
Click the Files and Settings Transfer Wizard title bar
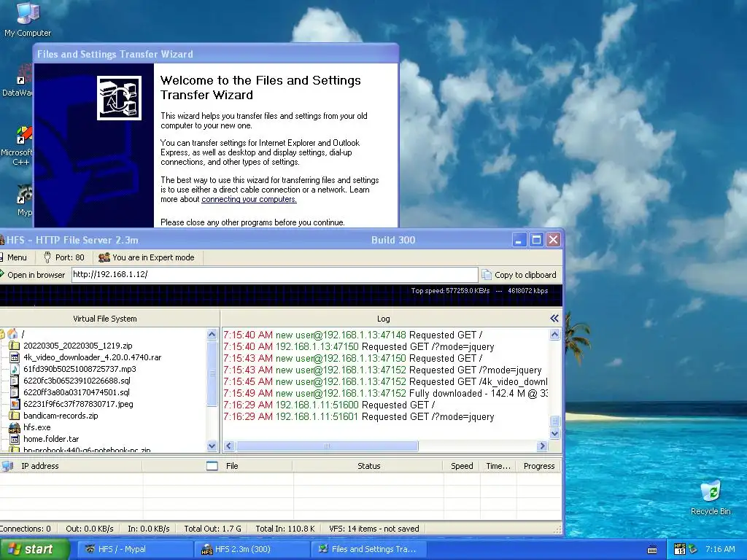pos(215,54)
